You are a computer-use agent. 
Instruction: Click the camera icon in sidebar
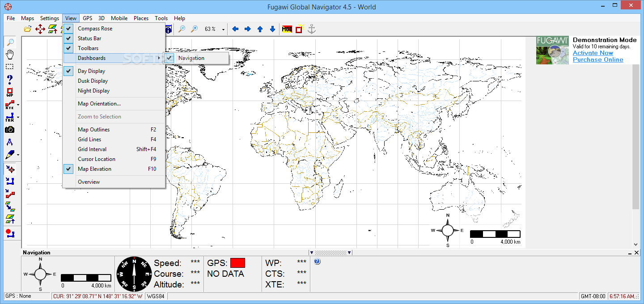click(x=10, y=130)
